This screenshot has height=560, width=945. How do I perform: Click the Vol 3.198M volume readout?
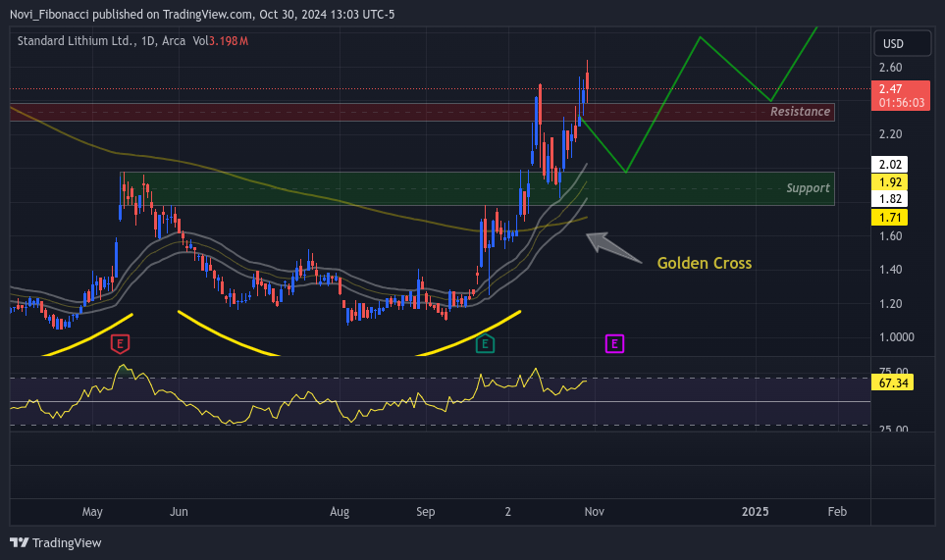point(220,41)
